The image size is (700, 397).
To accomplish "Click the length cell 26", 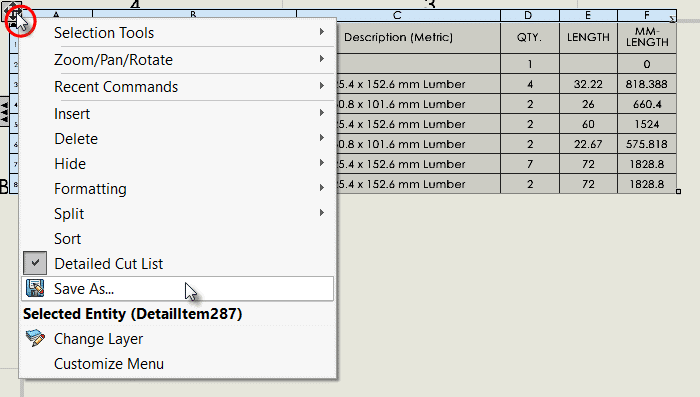I will 588,104.
